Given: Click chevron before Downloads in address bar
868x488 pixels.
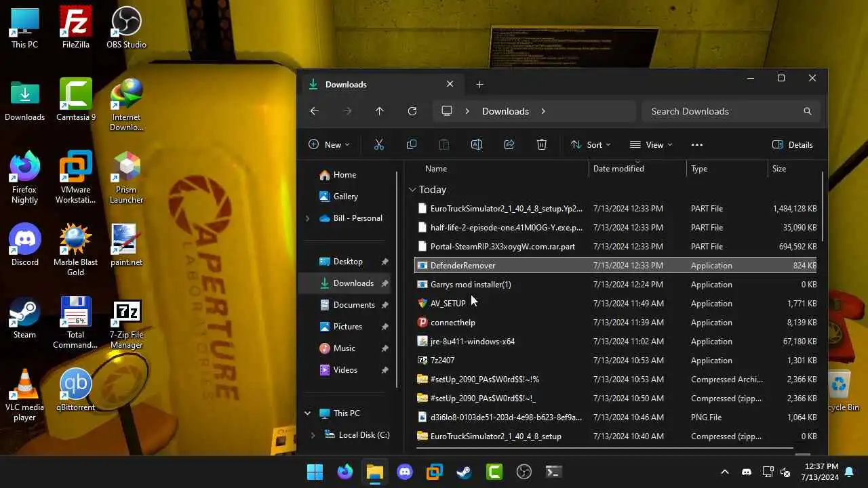Looking at the screenshot, I should [x=467, y=111].
